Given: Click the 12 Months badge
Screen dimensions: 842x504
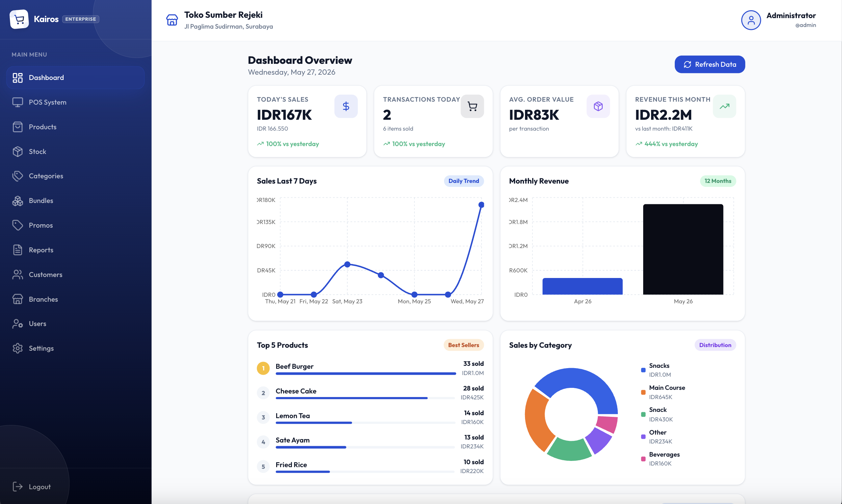Looking at the screenshot, I should [x=718, y=181].
